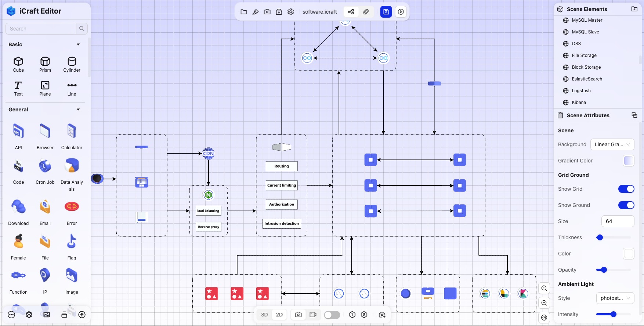Pick the API component icon
Image resolution: width=644 pixels, height=326 pixels.
coord(18,132)
